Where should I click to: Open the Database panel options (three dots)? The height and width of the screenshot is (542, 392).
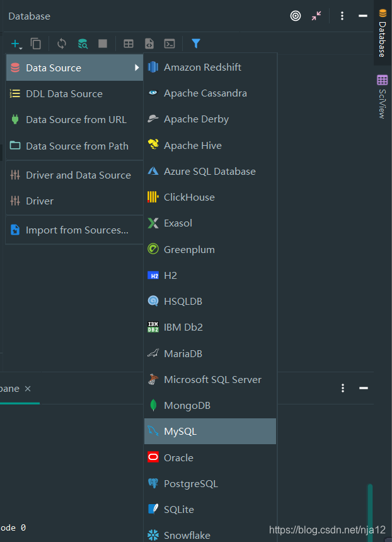[x=342, y=16]
